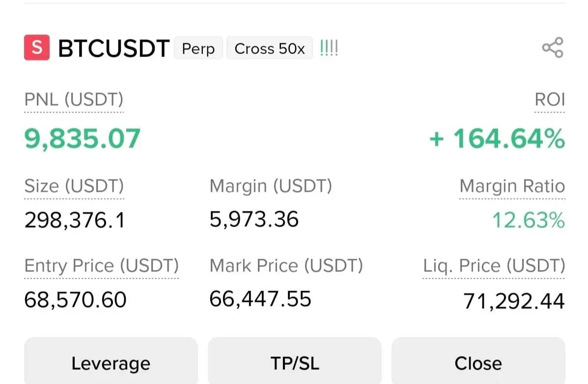Open the BTCUSDT pair title
The image size is (588, 384).
coord(113,49)
